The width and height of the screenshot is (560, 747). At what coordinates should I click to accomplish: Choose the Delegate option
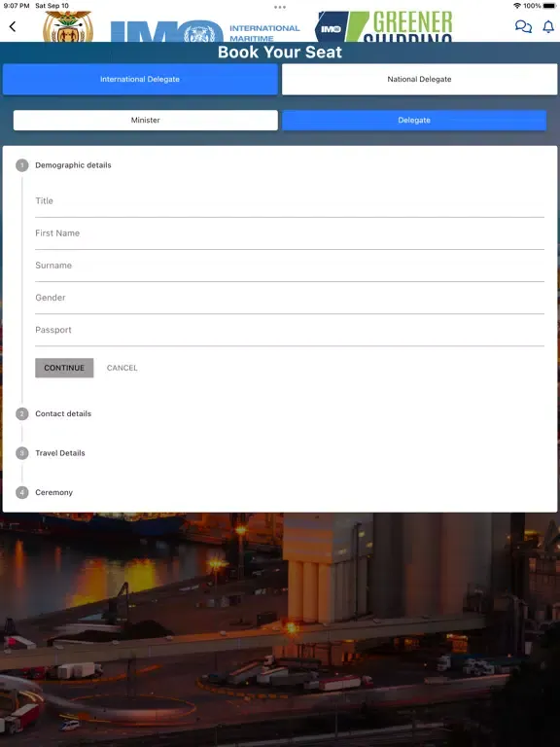click(414, 120)
